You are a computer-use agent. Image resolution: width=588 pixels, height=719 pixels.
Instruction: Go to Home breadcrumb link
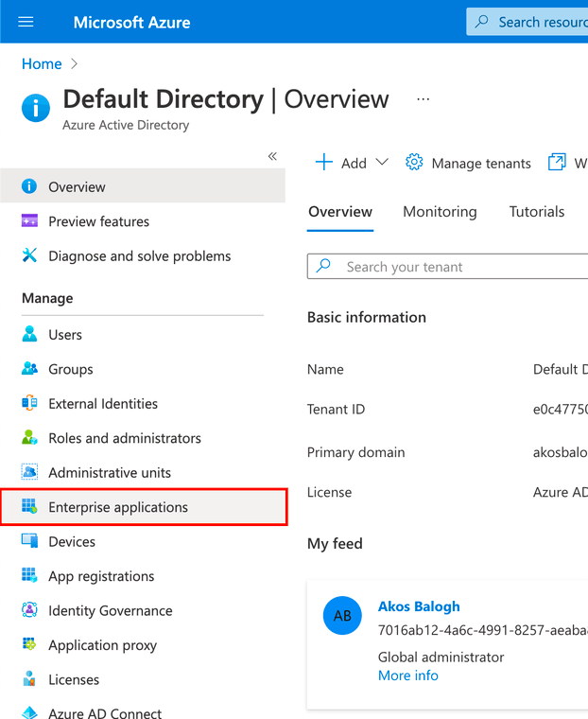[42, 63]
